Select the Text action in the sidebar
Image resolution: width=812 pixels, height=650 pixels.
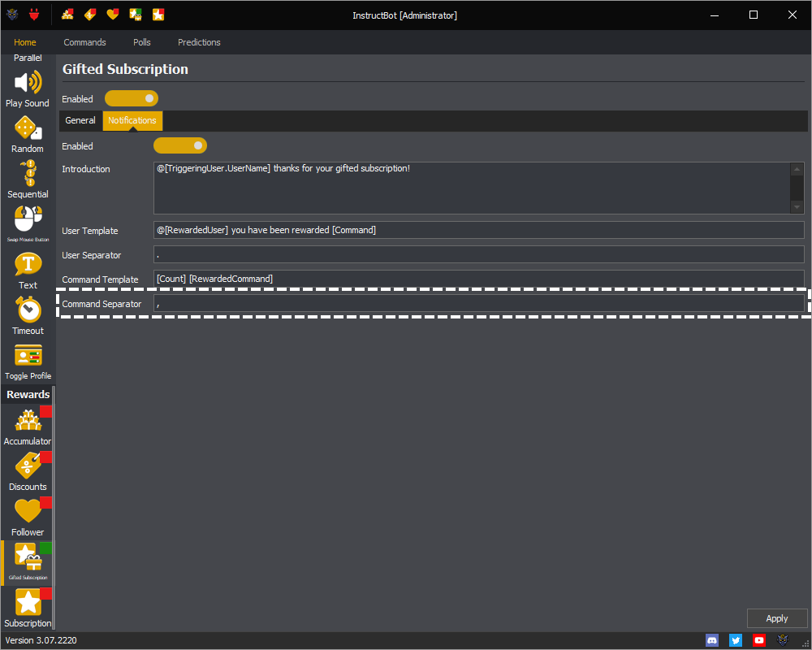click(28, 271)
